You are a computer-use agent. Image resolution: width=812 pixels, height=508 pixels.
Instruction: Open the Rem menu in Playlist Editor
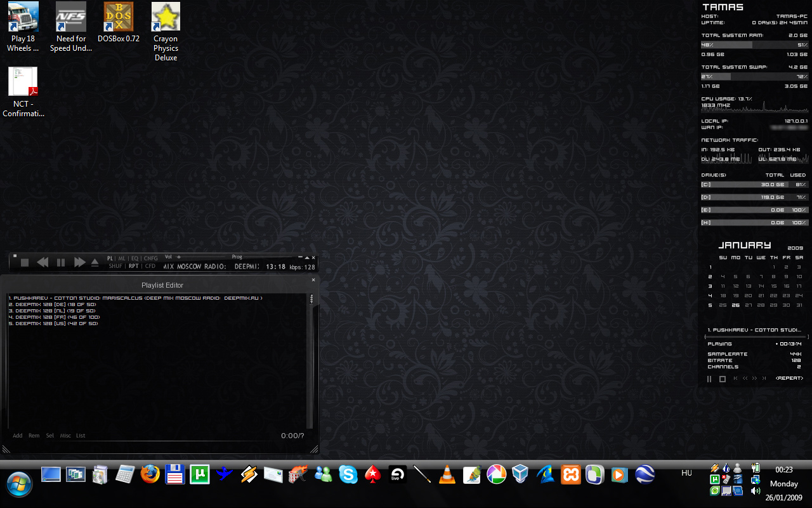click(34, 436)
